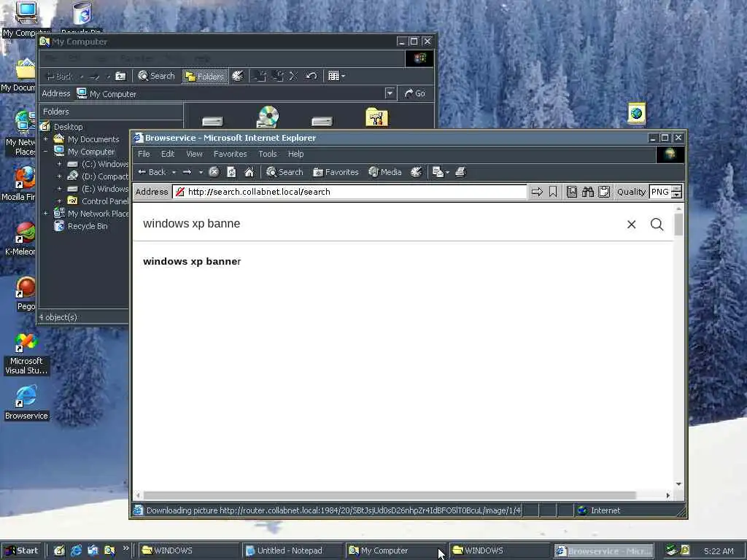Screen dimensions: 747x560
Task: Click Go button in My Computer window
Action: click(414, 94)
